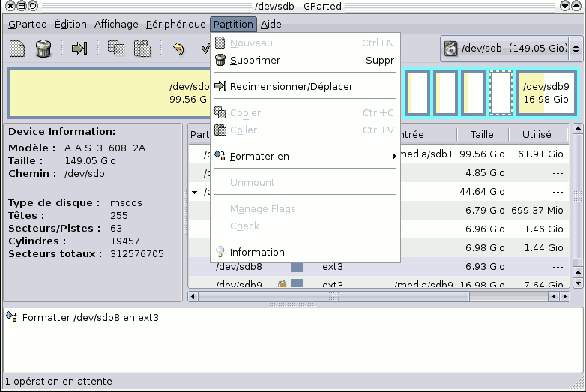
Task: Click the Paste partition toolbar icon
Action: 142,48
